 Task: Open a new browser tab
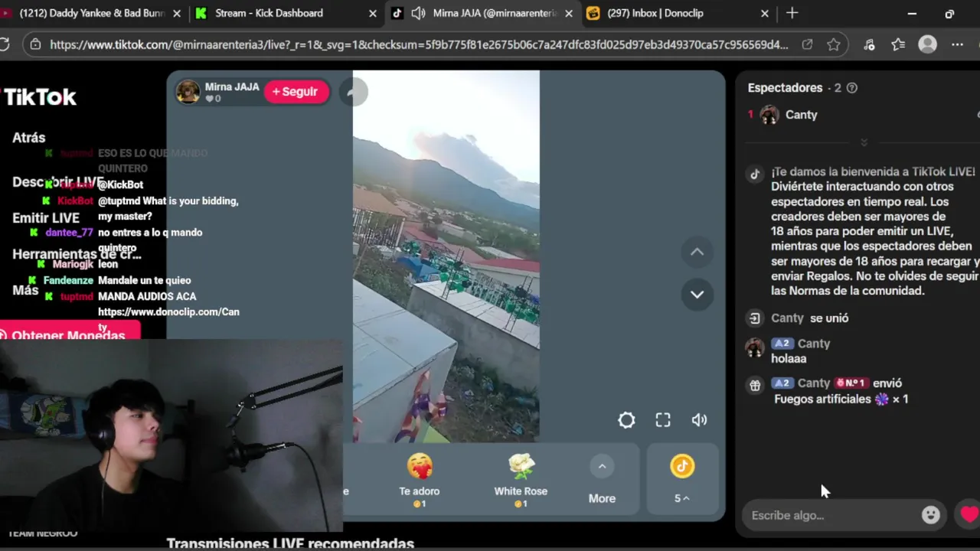point(792,13)
